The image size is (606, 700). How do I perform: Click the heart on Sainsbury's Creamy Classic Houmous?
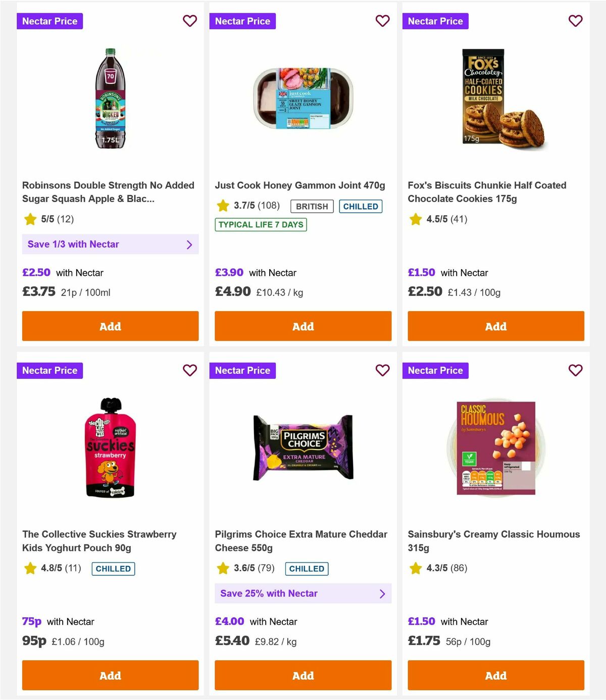coord(575,370)
